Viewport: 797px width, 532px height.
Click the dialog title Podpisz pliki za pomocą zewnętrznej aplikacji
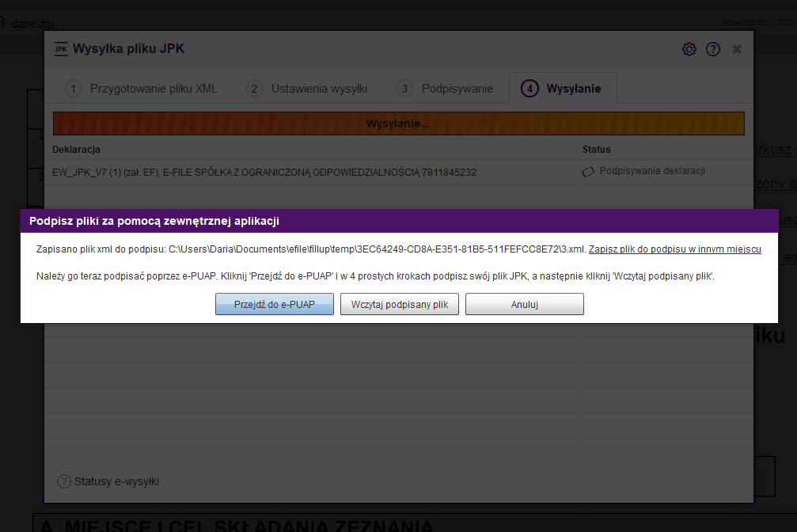pos(154,221)
